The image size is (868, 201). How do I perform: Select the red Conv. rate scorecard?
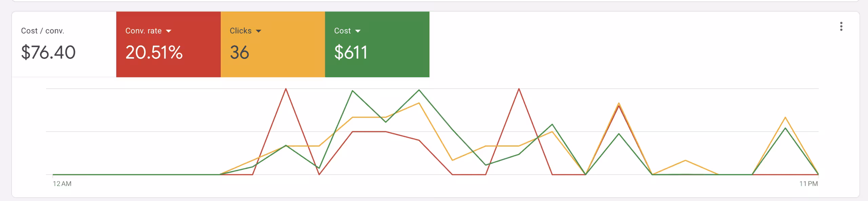pos(169,44)
